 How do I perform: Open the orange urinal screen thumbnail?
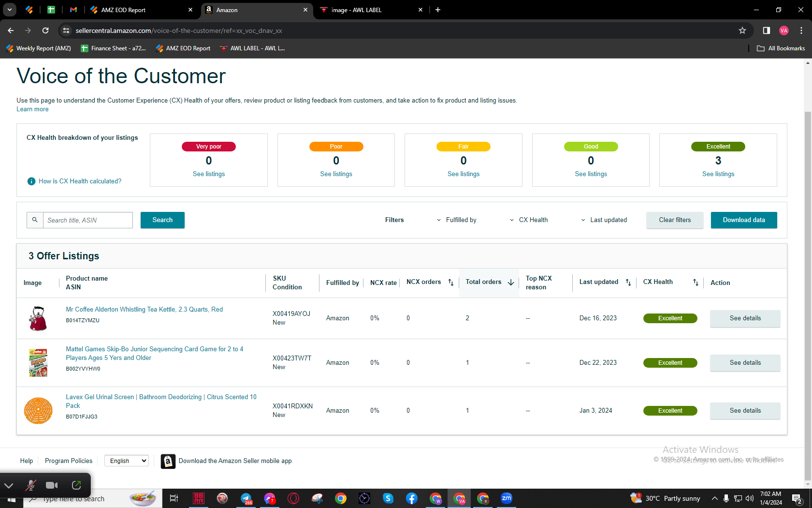pyautogui.click(x=38, y=411)
